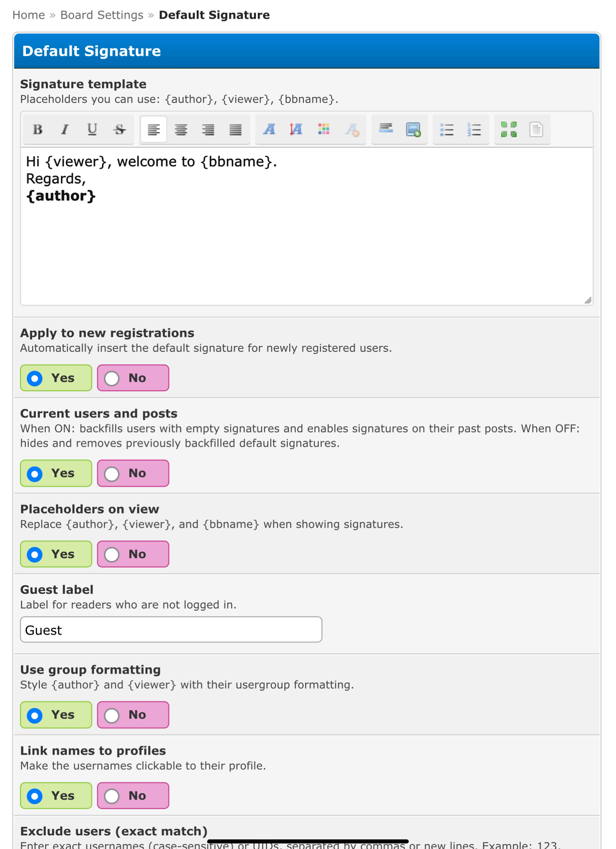Center-align the signature text
This screenshot has height=849, width=616.
[181, 130]
